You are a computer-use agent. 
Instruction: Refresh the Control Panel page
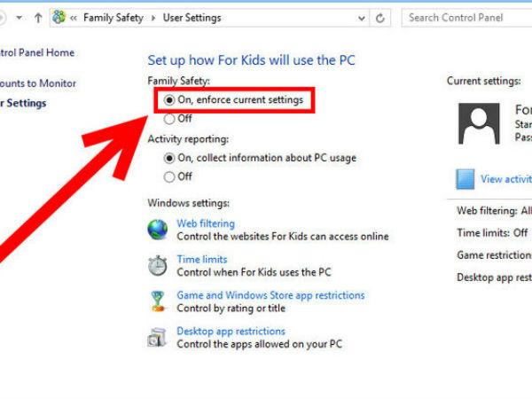click(380, 18)
